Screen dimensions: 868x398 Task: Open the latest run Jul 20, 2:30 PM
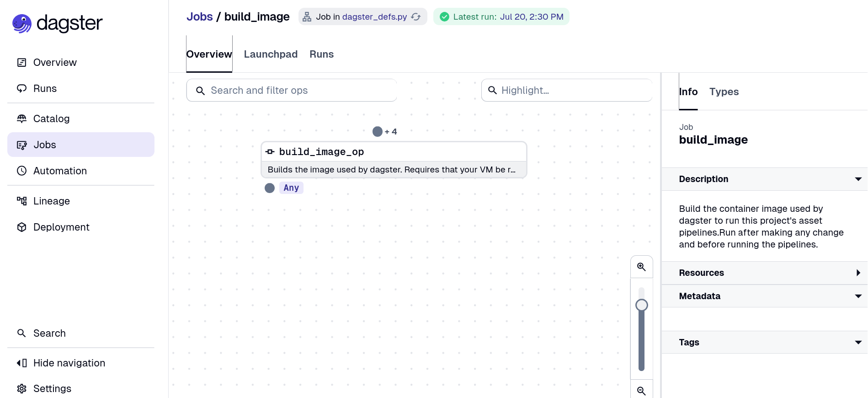tap(532, 17)
